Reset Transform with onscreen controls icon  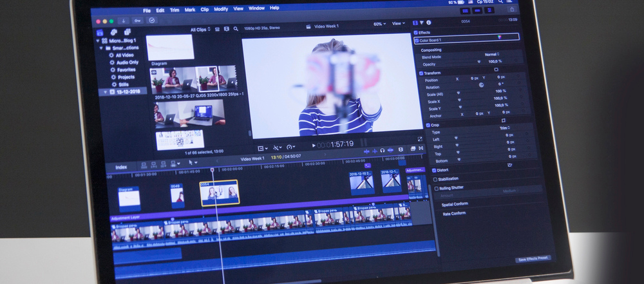[x=496, y=70]
